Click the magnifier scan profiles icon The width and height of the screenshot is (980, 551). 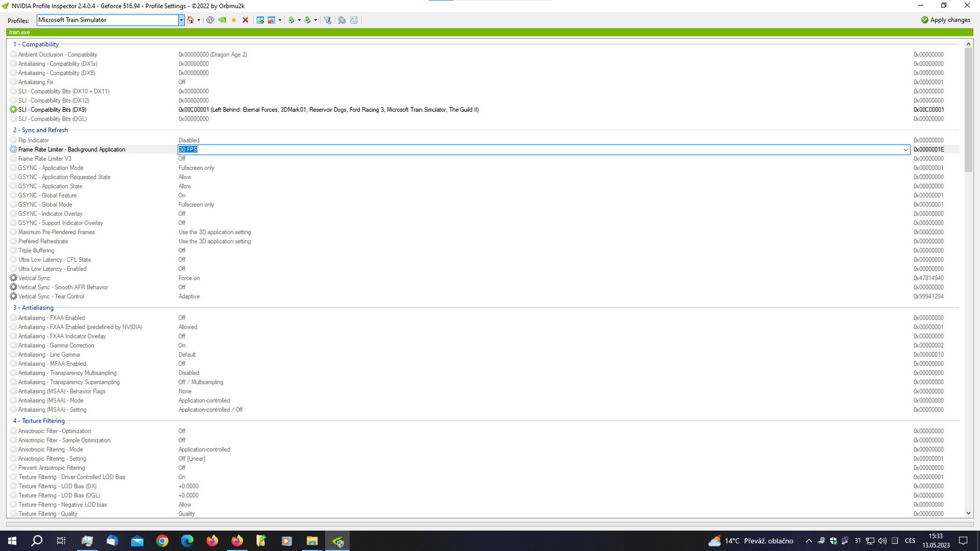coord(341,20)
